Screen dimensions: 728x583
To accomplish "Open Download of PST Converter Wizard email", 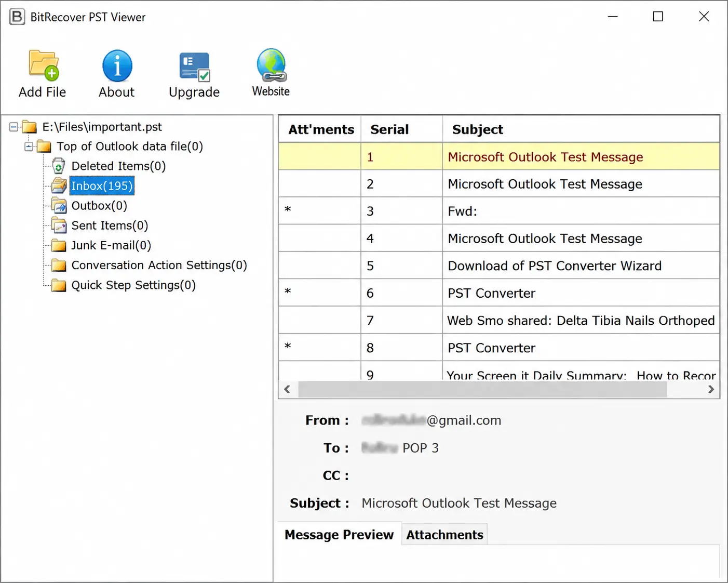I will [555, 266].
